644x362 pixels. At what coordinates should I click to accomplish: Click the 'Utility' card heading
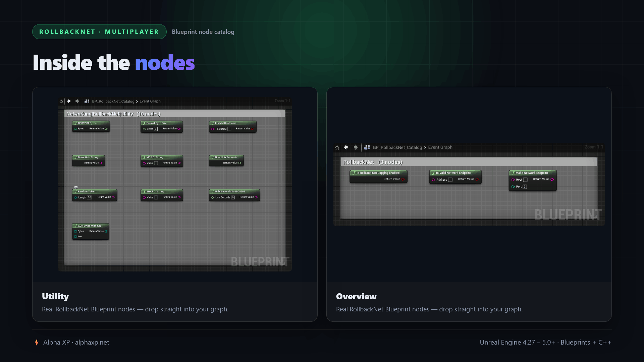(55, 296)
